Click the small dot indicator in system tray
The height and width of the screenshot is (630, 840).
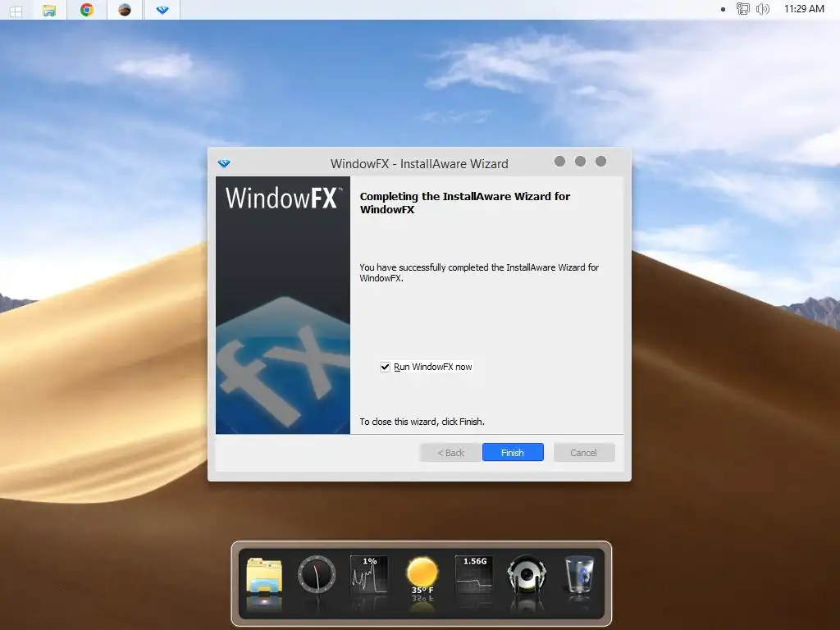724,9
